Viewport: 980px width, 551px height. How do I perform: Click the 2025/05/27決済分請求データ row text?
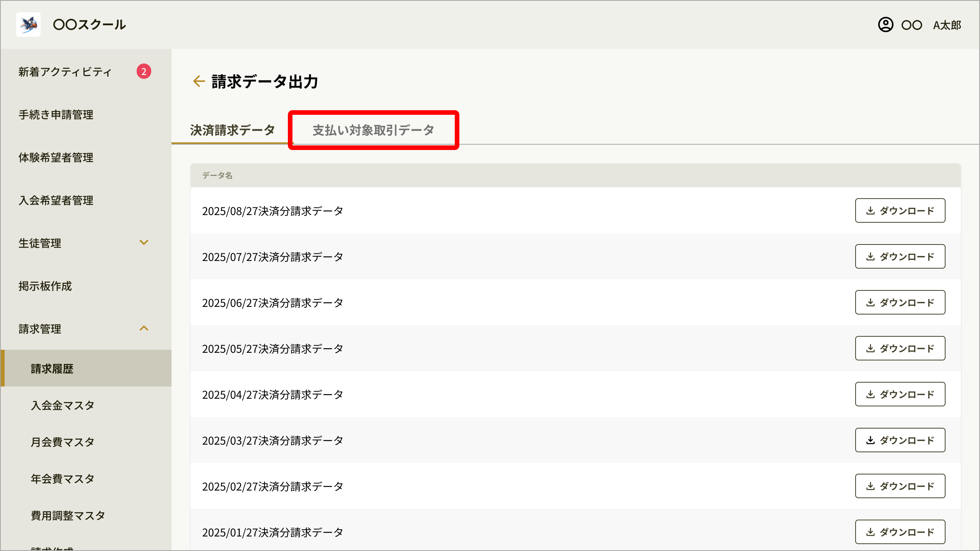tap(273, 349)
